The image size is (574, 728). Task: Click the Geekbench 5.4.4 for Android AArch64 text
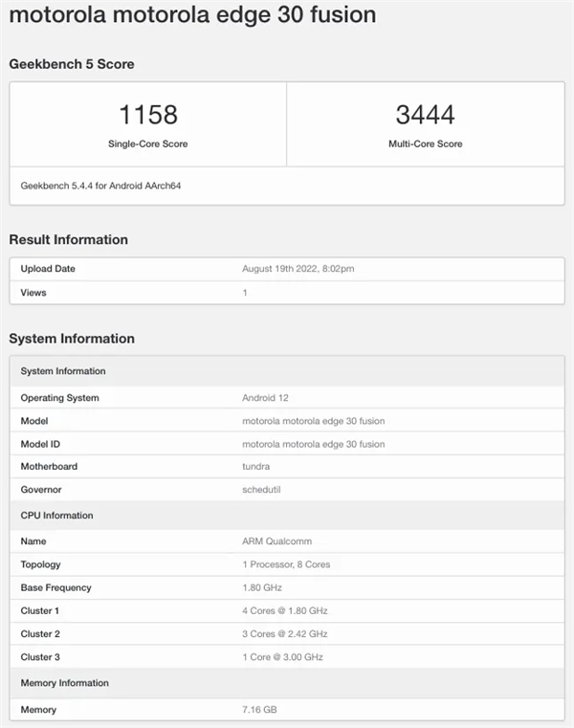100,186
